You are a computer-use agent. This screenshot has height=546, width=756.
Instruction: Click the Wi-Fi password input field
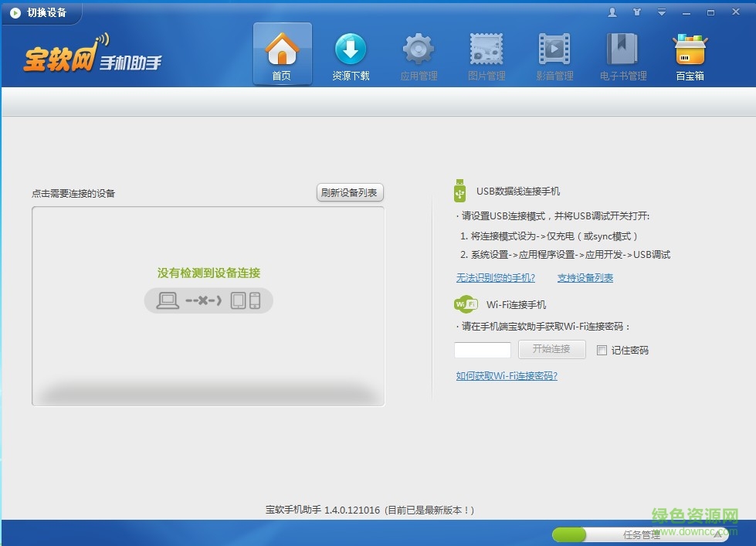(482, 350)
